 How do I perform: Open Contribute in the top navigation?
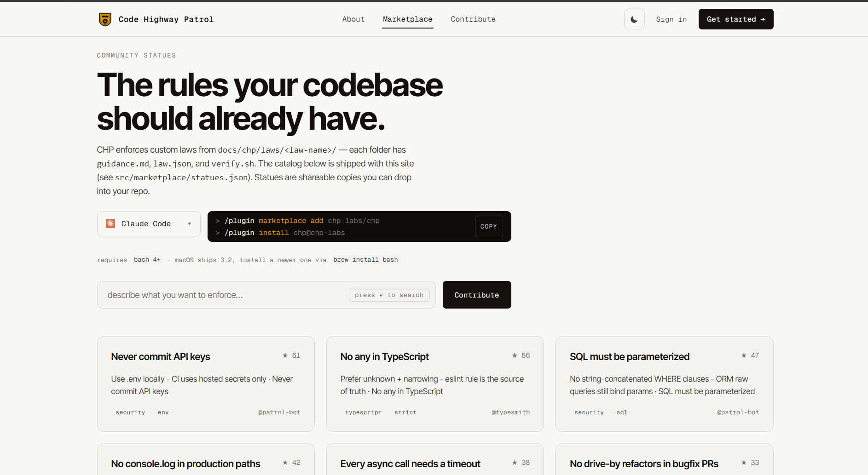(x=473, y=19)
